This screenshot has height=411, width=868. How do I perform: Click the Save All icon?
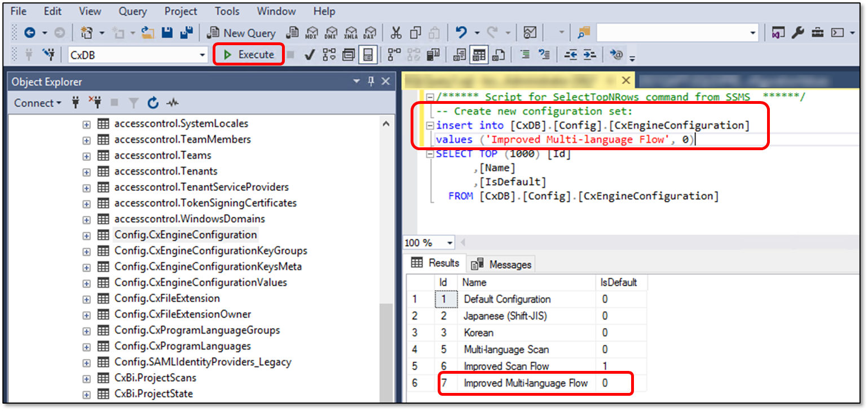click(186, 33)
